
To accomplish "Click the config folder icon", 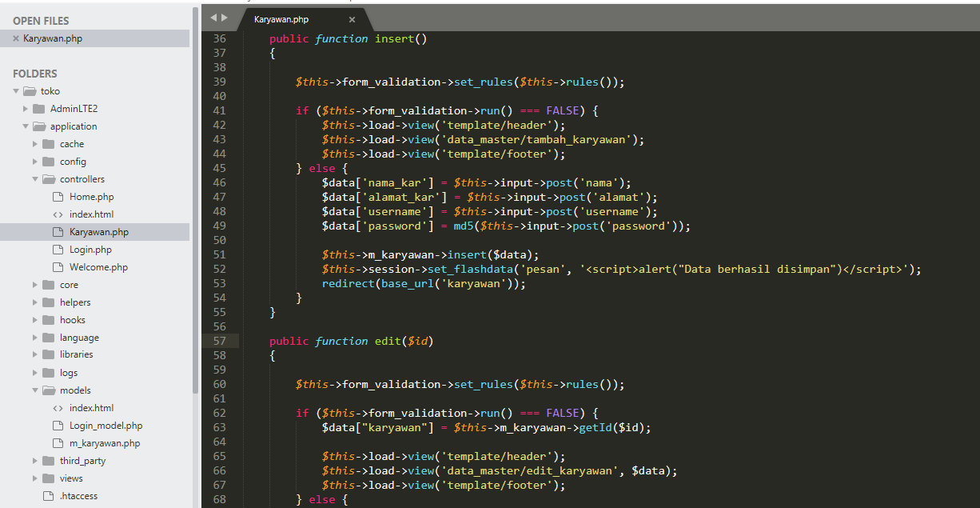I will [49, 162].
